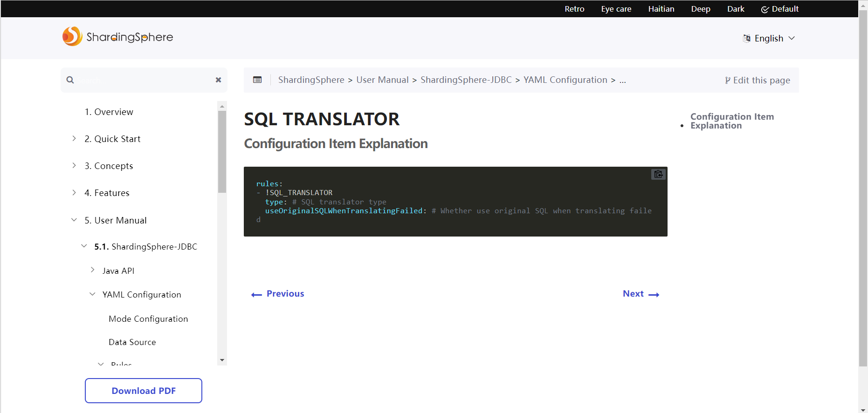Open Mode Configuration in the sidebar

[x=148, y=319]
